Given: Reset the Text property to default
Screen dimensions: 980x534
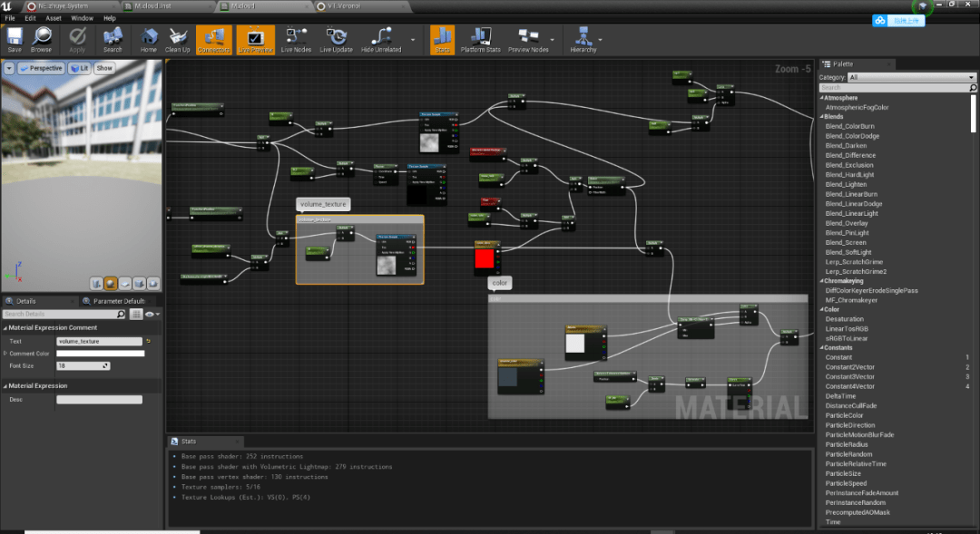Looking at the screenshot, I should (148, 342).
